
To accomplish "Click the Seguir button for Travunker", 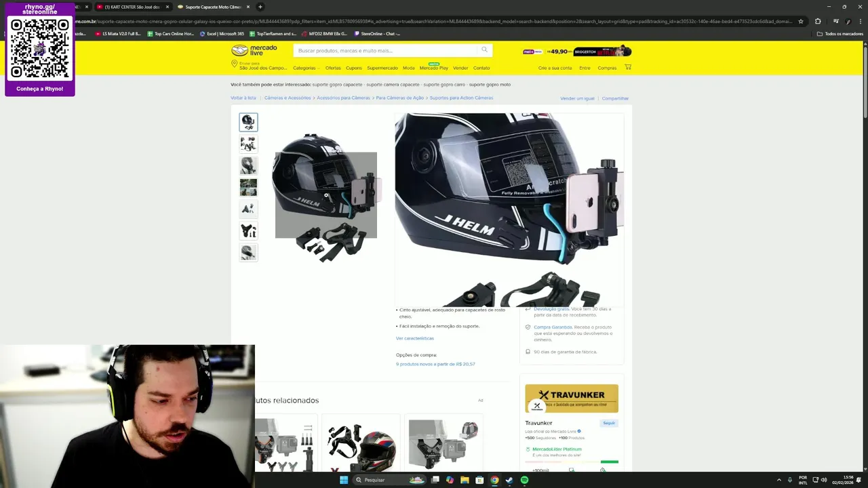I will click(x=609, y=423).
